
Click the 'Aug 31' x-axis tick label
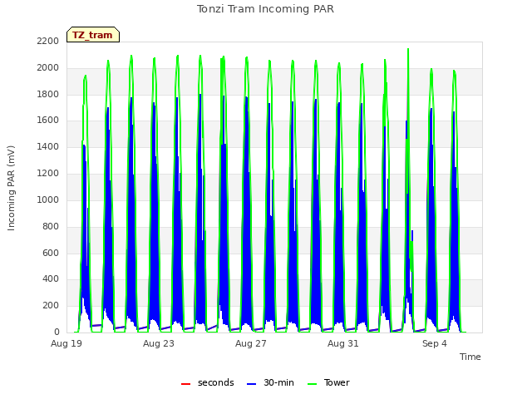click(343, 343)
